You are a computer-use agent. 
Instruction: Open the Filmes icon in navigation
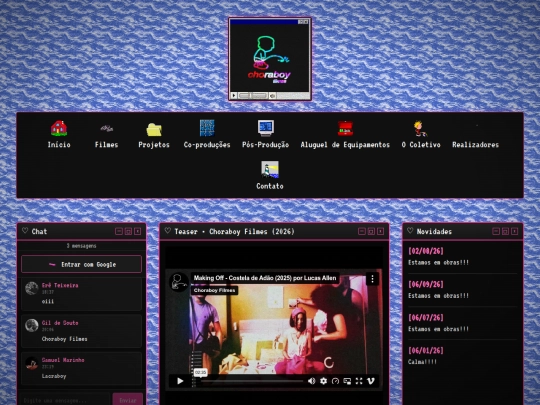[106, 129]
